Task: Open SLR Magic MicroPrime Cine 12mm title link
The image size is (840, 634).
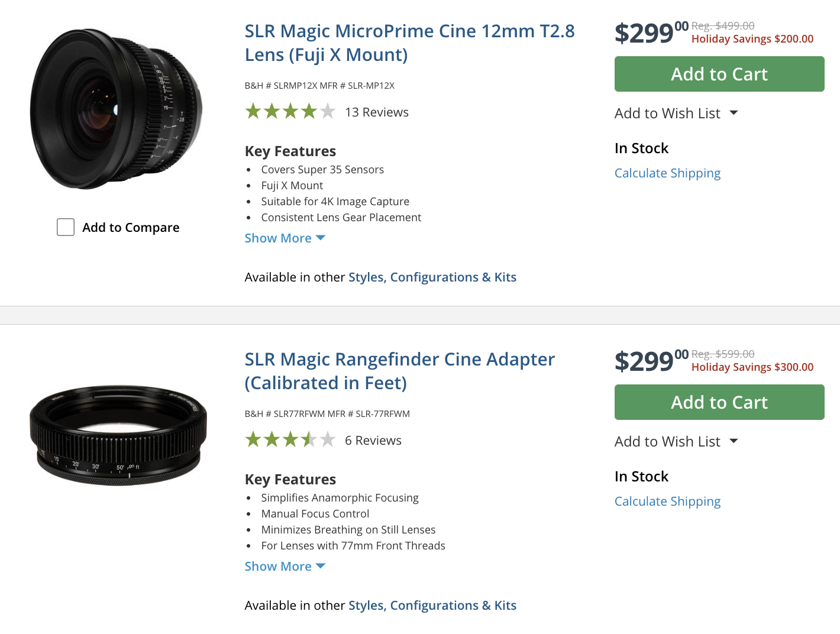Action: (409, 43)
